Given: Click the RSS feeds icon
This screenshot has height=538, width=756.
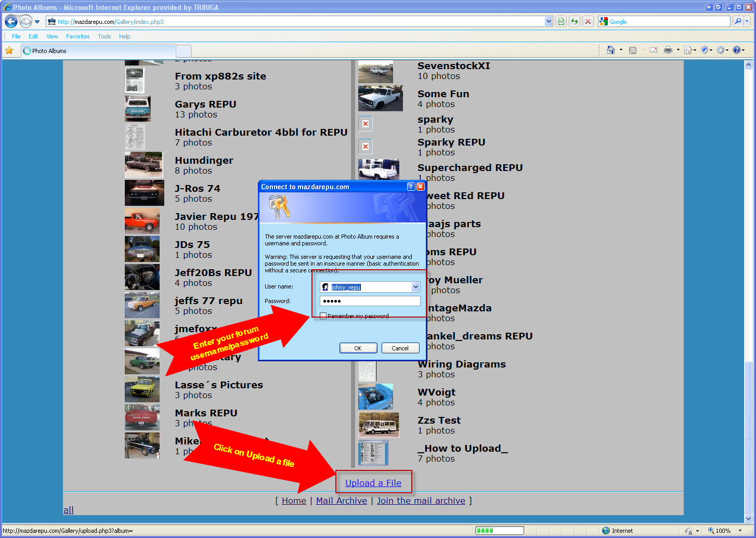Looking at the screenshot, I should coord(633,50).
